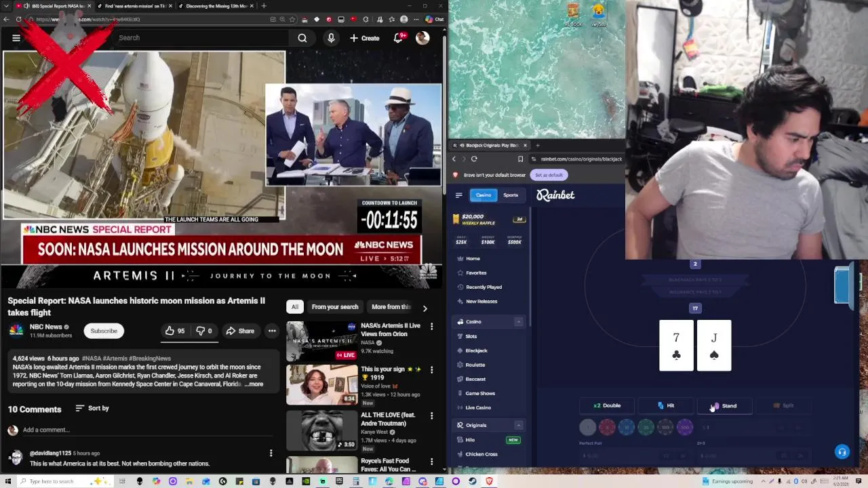Viewport: 868px width, 488px height.
Task: Focus the YouTube Search field
Action: pos(203,38)
